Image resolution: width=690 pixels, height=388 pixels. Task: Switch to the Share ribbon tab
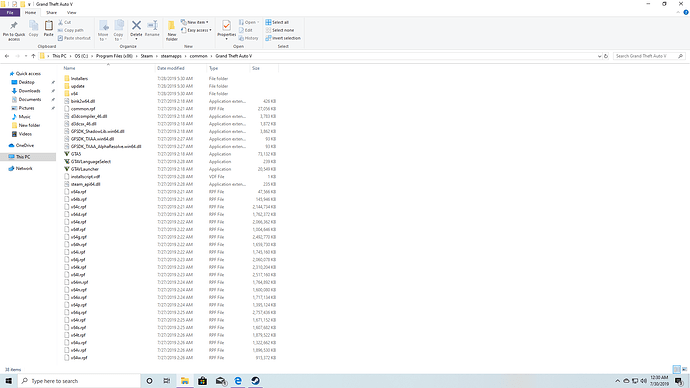click(x=51, y=13)
